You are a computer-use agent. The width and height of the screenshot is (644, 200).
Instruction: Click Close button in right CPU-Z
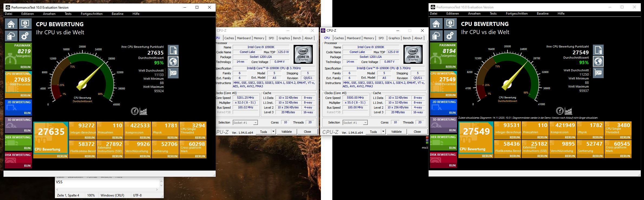(417, 132)
